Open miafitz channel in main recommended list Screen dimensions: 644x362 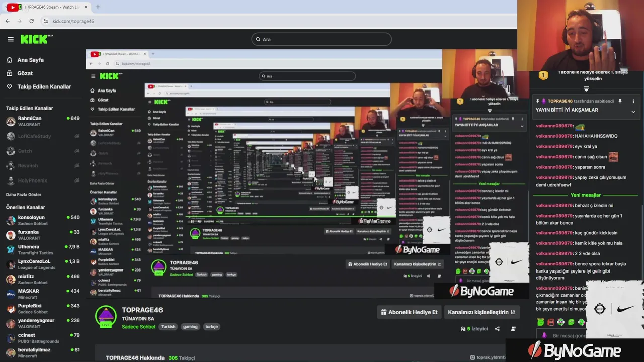43,279
